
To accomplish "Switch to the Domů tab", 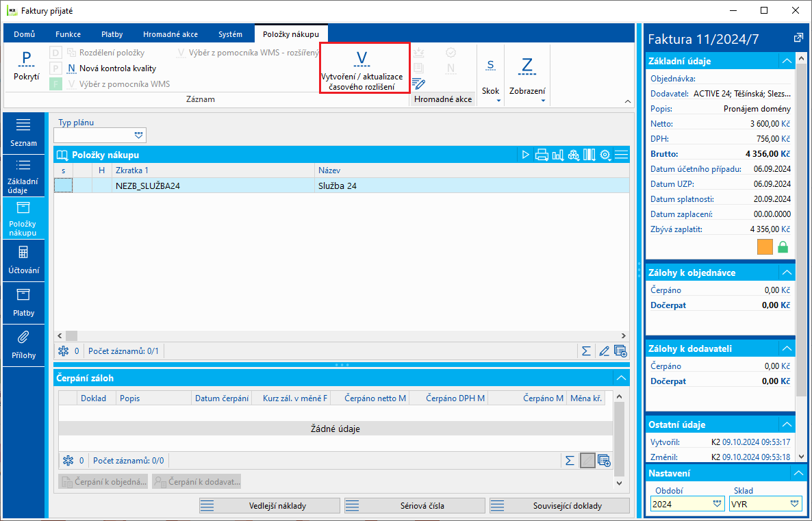I will pos(25,34).
